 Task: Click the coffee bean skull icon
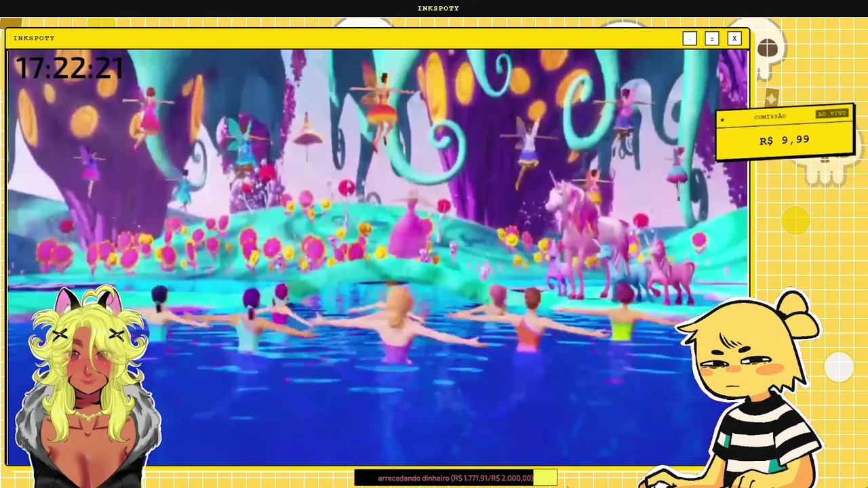(x=767, y=49)
